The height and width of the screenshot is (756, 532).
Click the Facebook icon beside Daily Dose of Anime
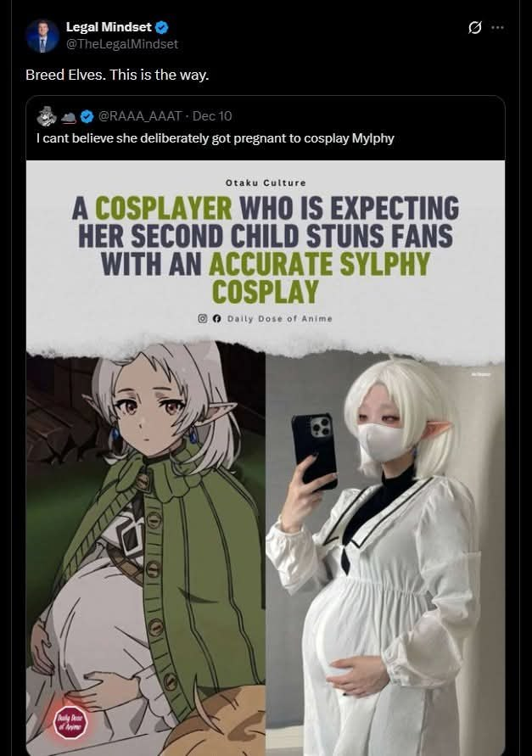[216, 318]
